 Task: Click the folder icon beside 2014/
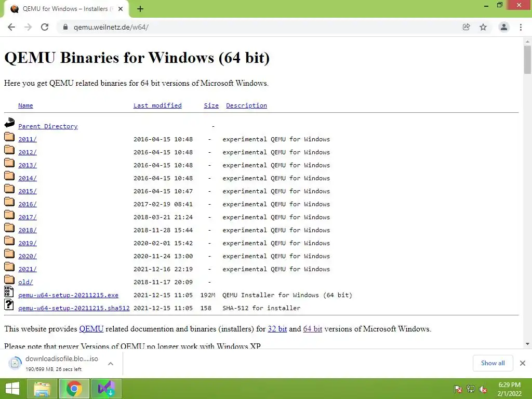tap(9, 176)
